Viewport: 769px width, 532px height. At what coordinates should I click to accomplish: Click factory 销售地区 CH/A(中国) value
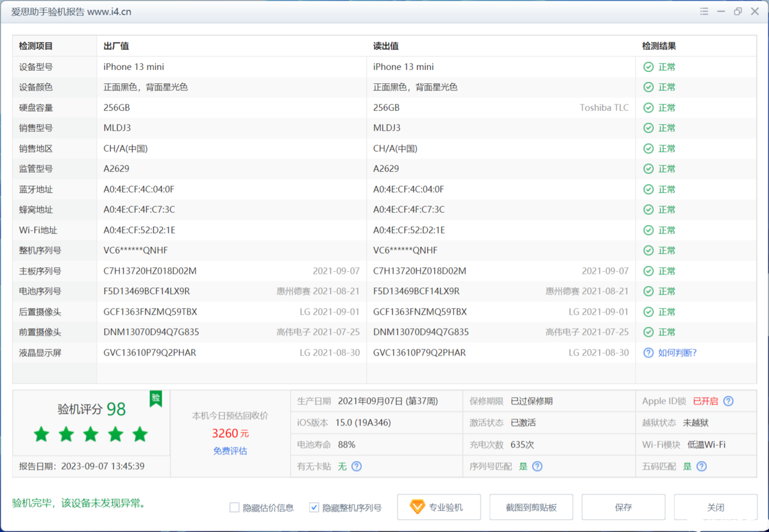126,149
